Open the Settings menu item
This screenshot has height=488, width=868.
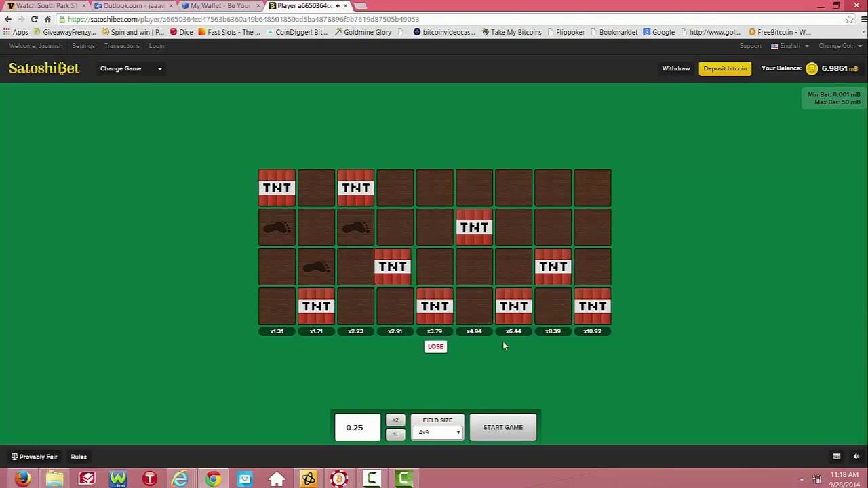[83, 46]
